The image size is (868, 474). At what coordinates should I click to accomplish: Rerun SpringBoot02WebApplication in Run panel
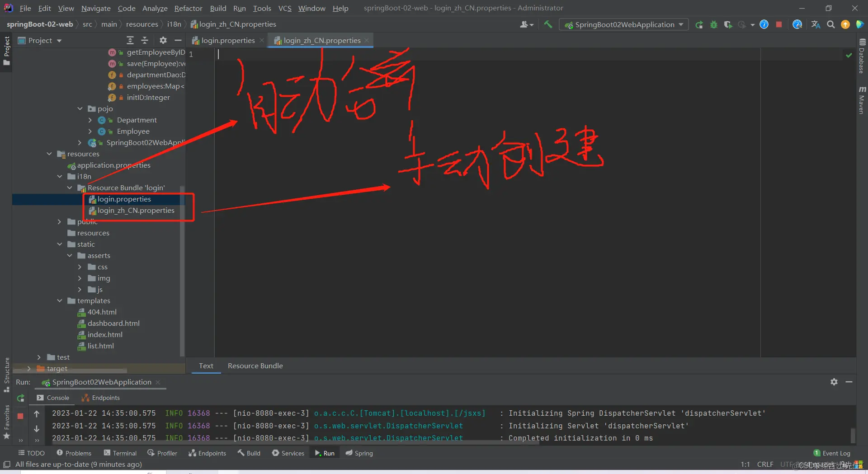pyautogui.click(x=20, y=398)
